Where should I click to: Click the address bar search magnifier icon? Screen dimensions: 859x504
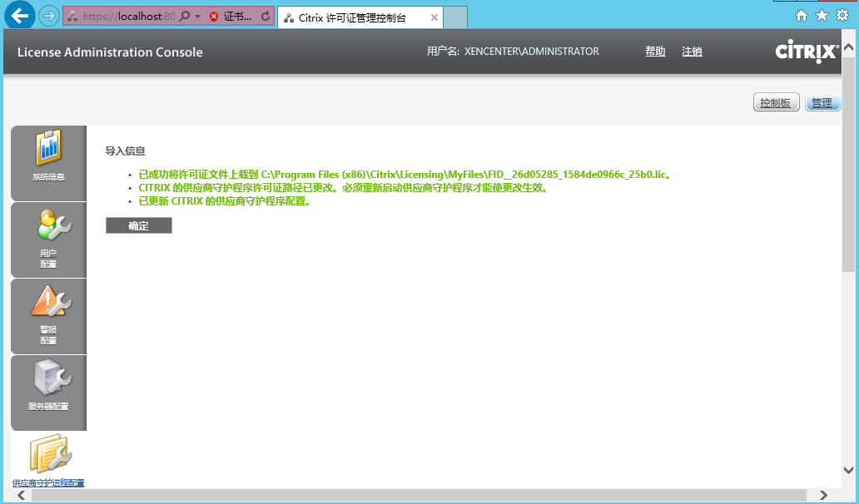[x=185, y=17]
